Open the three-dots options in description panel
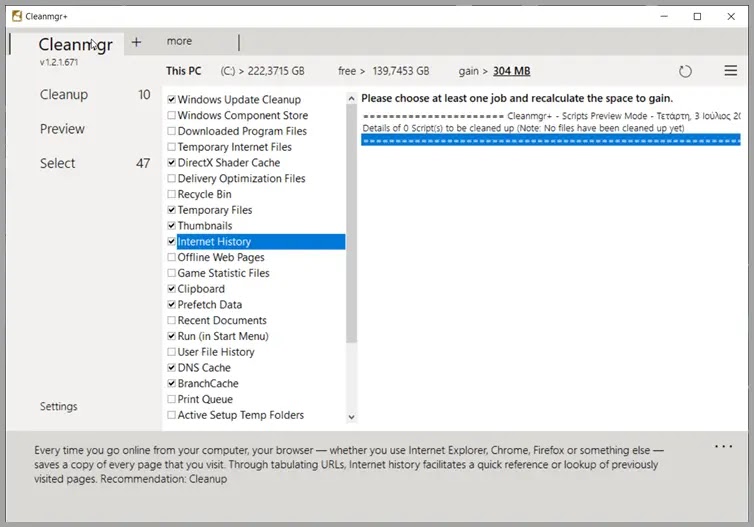 [723, 446]
